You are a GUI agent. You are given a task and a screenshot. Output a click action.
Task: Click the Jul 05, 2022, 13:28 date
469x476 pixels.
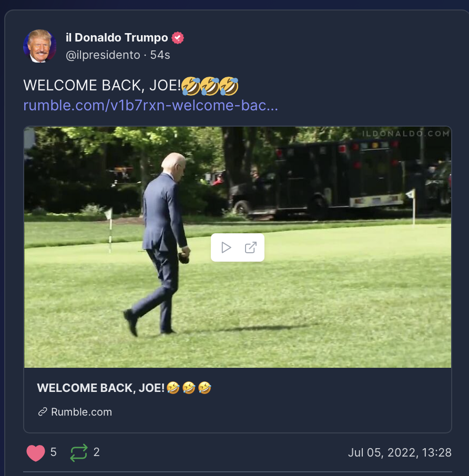(400, 452)
